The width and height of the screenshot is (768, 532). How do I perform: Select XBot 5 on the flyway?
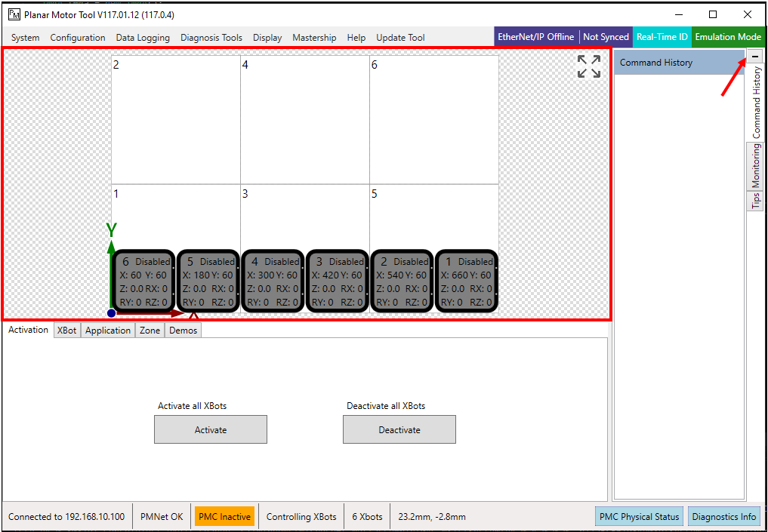(x=208, y=281)
